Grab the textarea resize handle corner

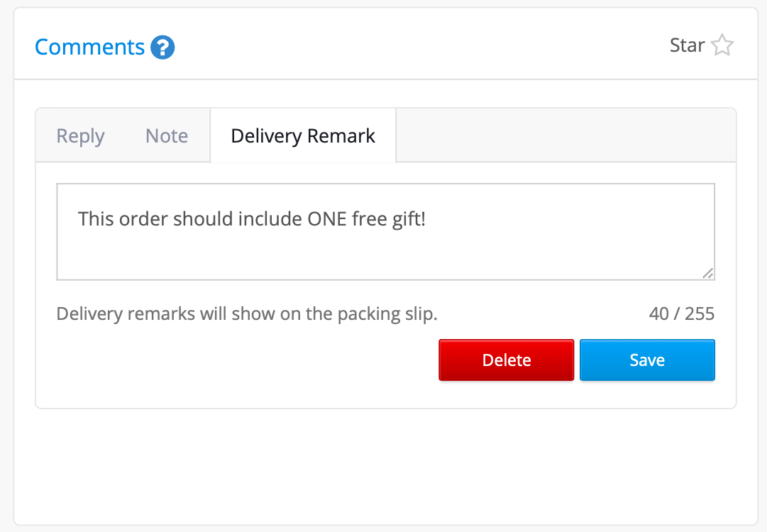click(x=708, y=273)
